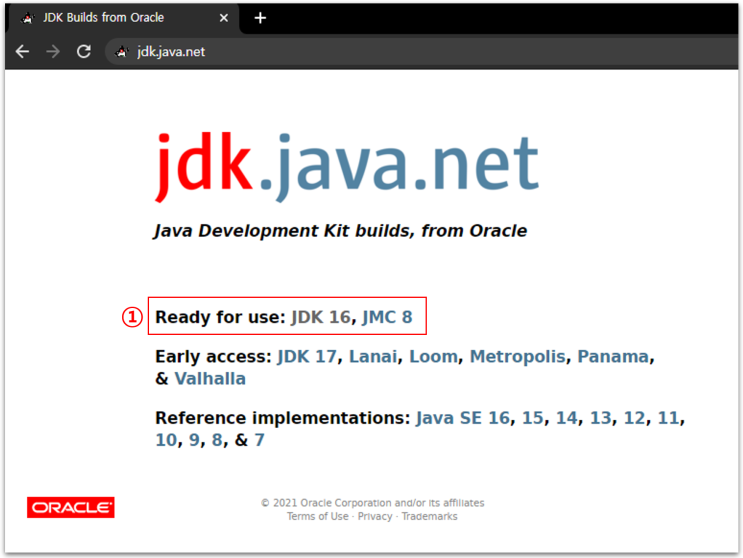Open the JMC 8 link

pyautogui.click(x=388, y=317)
